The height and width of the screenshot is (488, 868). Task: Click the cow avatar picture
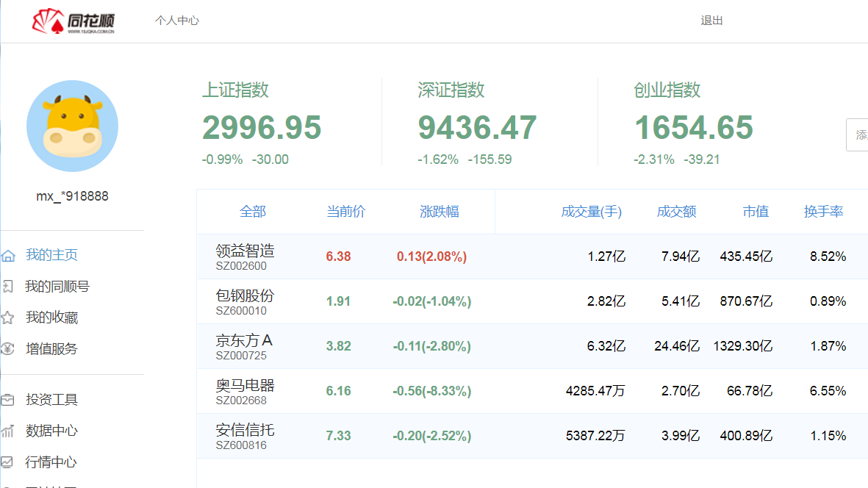tap(73, 126)
